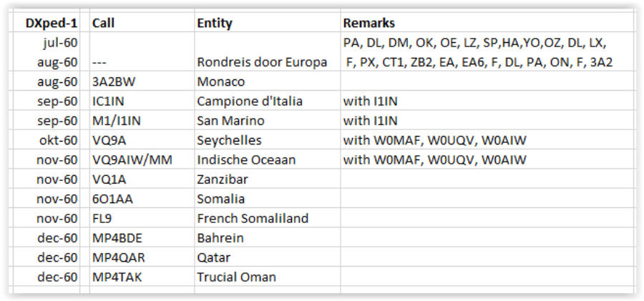Click the Seychelles entity cell
This screenshot has width=644, height=301.
point(229,140)
